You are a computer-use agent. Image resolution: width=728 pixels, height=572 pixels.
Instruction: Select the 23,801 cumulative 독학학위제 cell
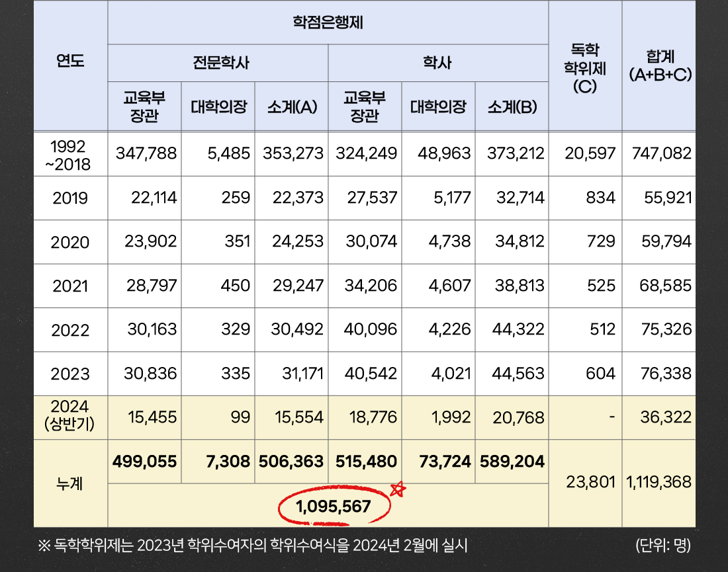(x=584, y=483)
